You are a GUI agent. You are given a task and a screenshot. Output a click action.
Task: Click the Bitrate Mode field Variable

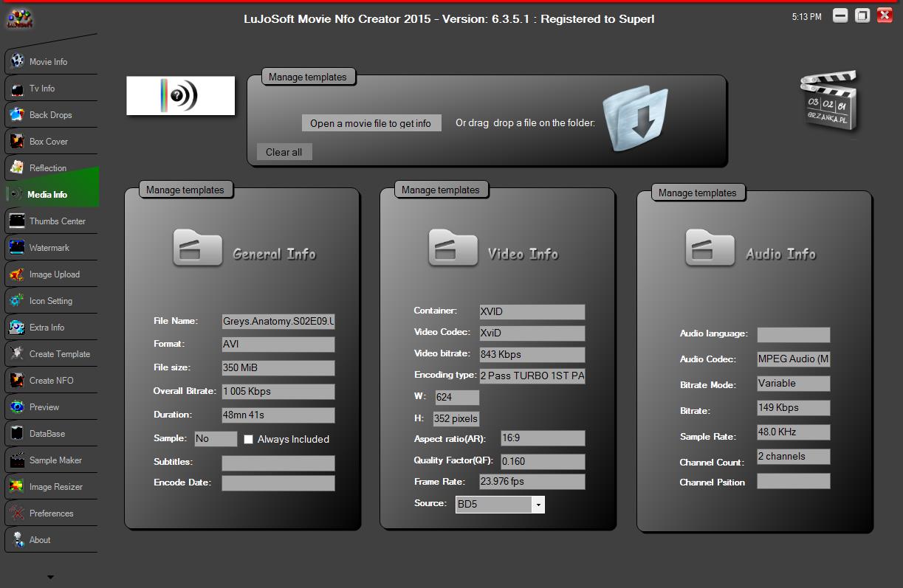(x=794, y=383)
